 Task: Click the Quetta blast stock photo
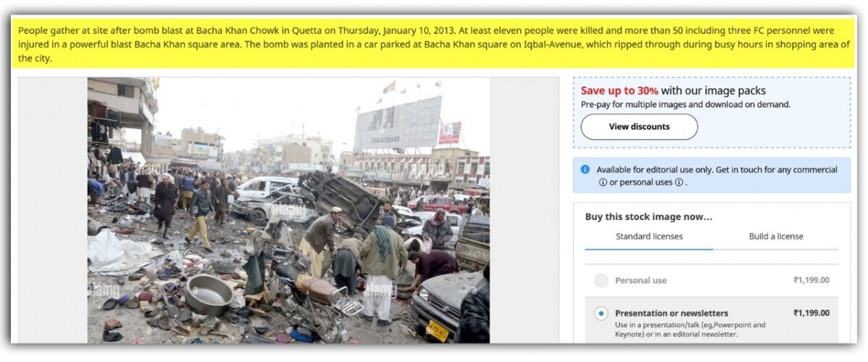[x=289, y=210]
